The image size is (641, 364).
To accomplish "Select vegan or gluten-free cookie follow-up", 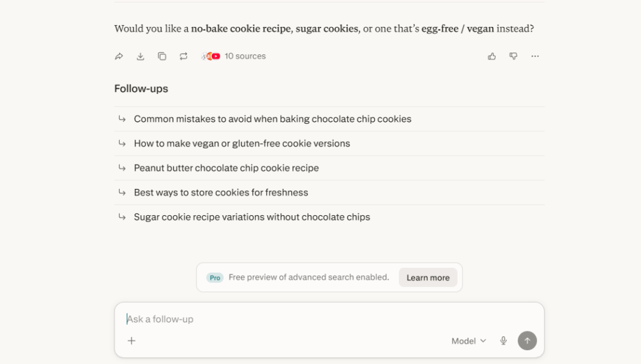I will point(329,143).
